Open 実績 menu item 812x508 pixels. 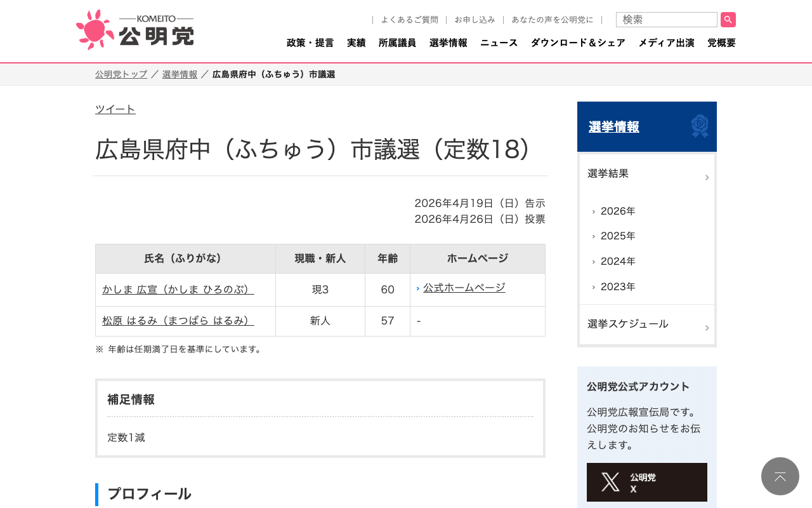click(357, 43)
